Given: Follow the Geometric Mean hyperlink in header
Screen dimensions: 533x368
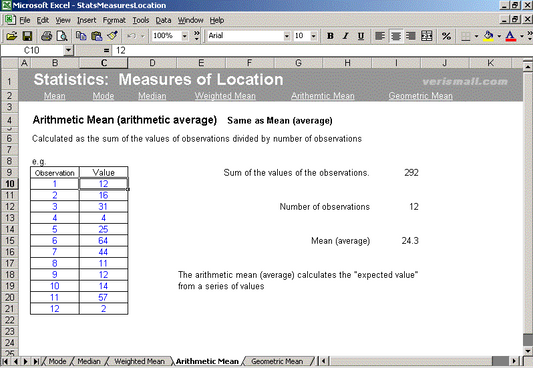Looking at the screenshot, I should (x=420, y=96).
